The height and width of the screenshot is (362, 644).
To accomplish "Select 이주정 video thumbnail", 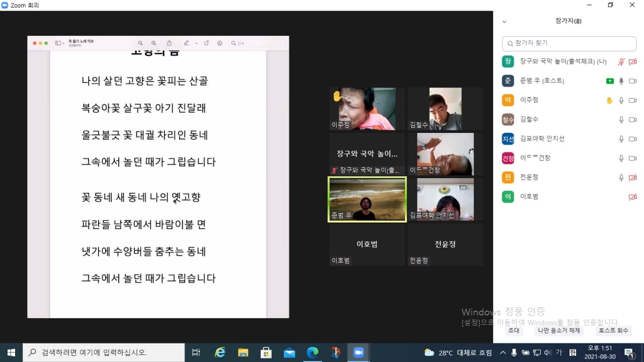I will (x=367, y=109).
